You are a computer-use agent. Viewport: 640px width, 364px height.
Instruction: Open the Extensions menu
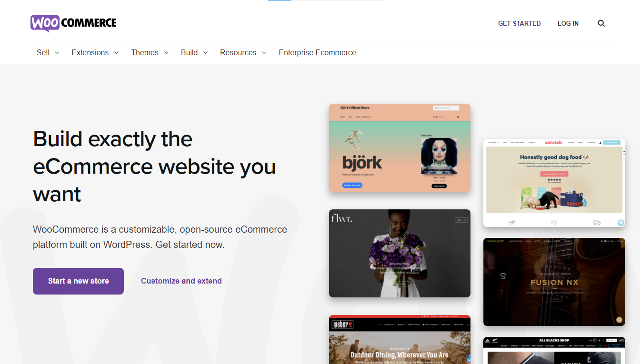coord(90,52)
